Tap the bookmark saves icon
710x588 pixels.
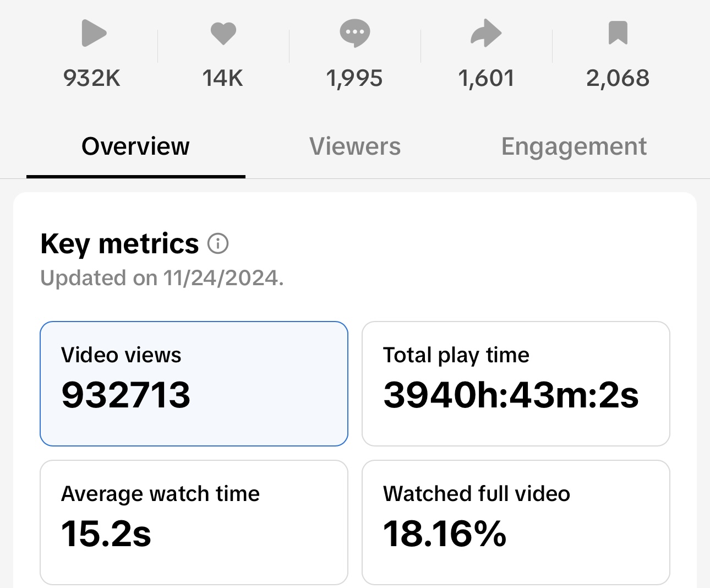click(618, 32)
